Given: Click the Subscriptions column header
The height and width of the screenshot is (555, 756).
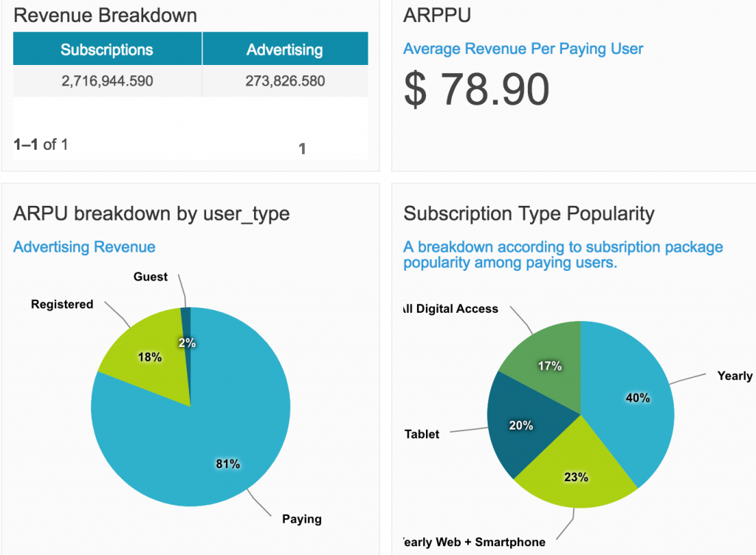Looking at the screenshot, I should coord(107,49).
